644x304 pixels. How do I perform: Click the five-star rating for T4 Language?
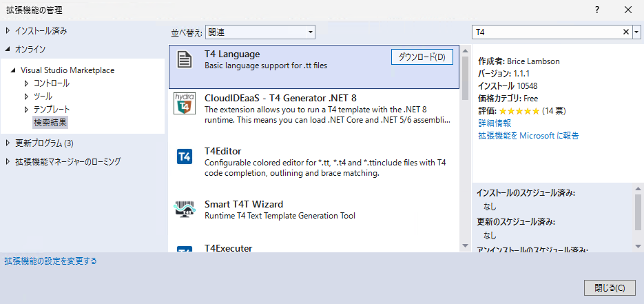(519, 111)
